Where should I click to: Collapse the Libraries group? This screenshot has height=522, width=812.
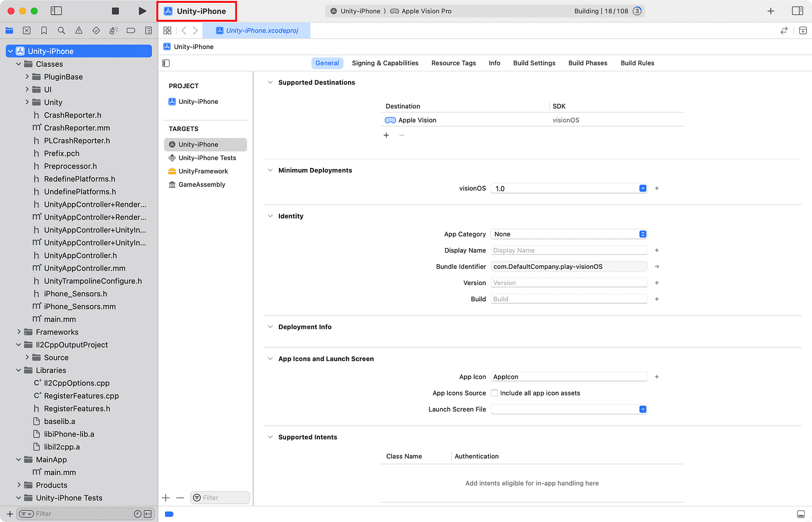click(x=18, y=370)
